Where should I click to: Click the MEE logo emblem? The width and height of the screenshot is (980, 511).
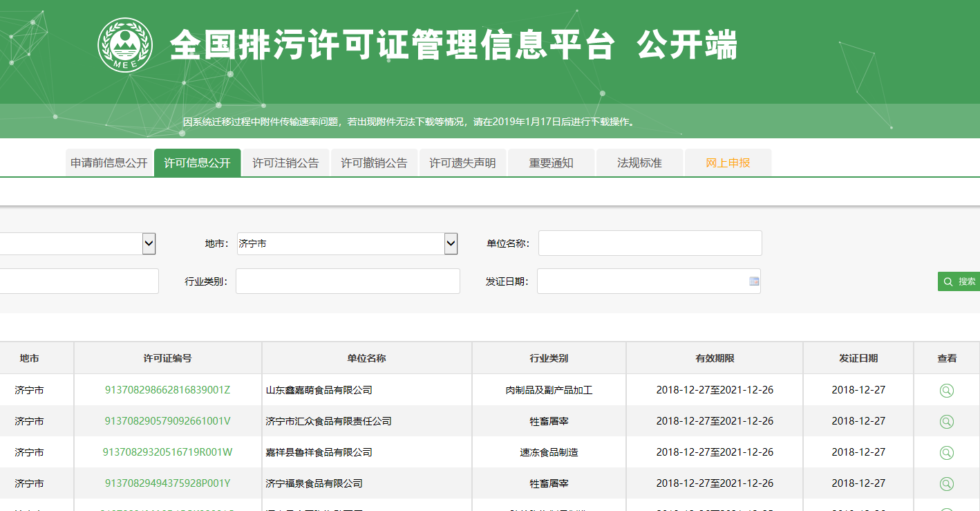click(x=125, y=45)
